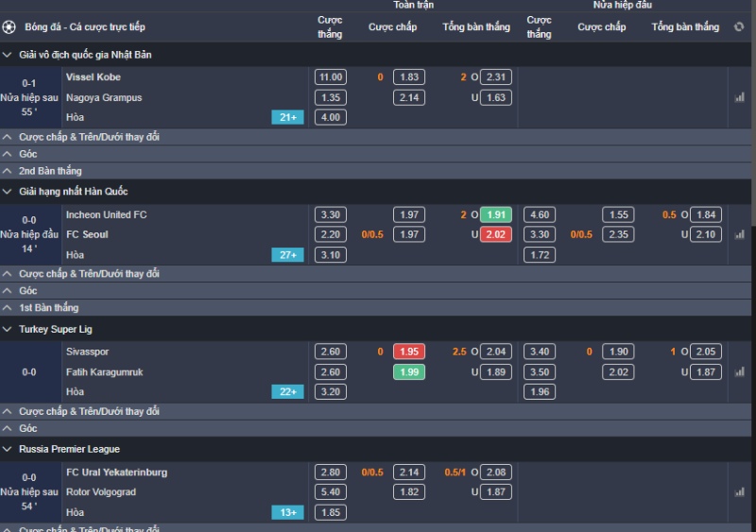Open statistics chart icon for FC Ural match
Screen dimensions: 756x532
coord(739,492)
